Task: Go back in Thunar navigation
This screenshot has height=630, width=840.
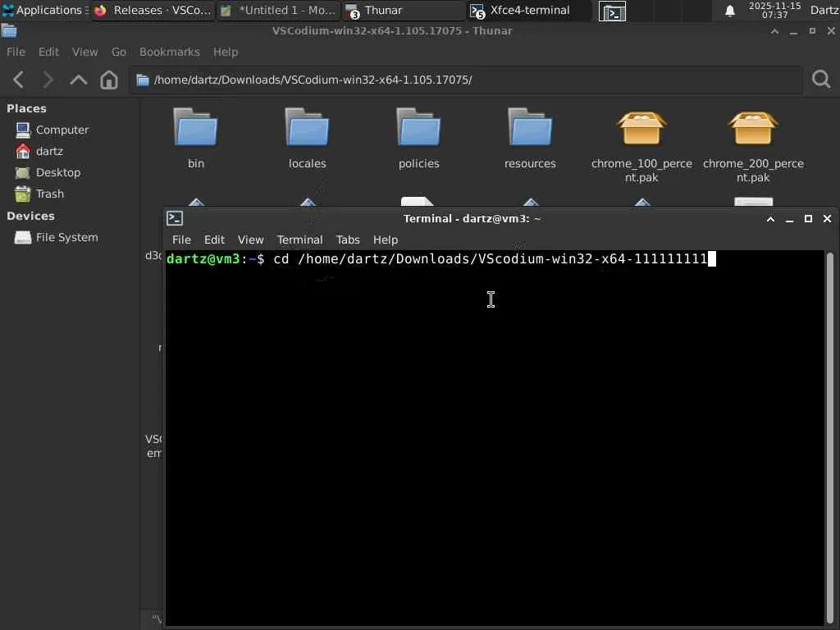Action: click(x=18, y=80)
